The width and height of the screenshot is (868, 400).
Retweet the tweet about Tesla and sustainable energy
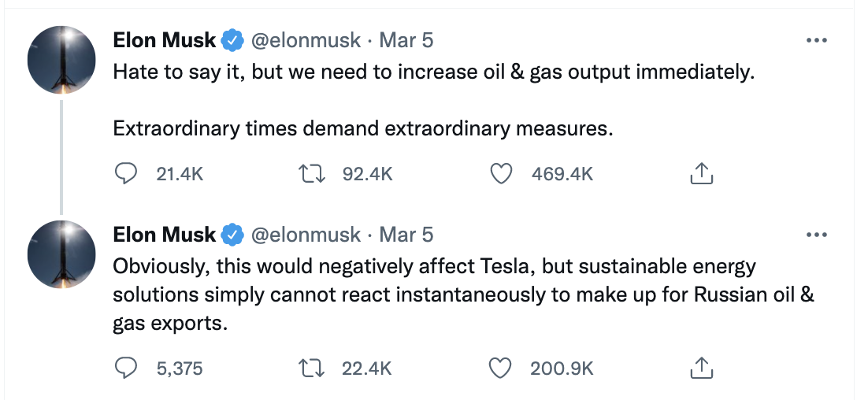pyautogui.click(x=313, y=368)
